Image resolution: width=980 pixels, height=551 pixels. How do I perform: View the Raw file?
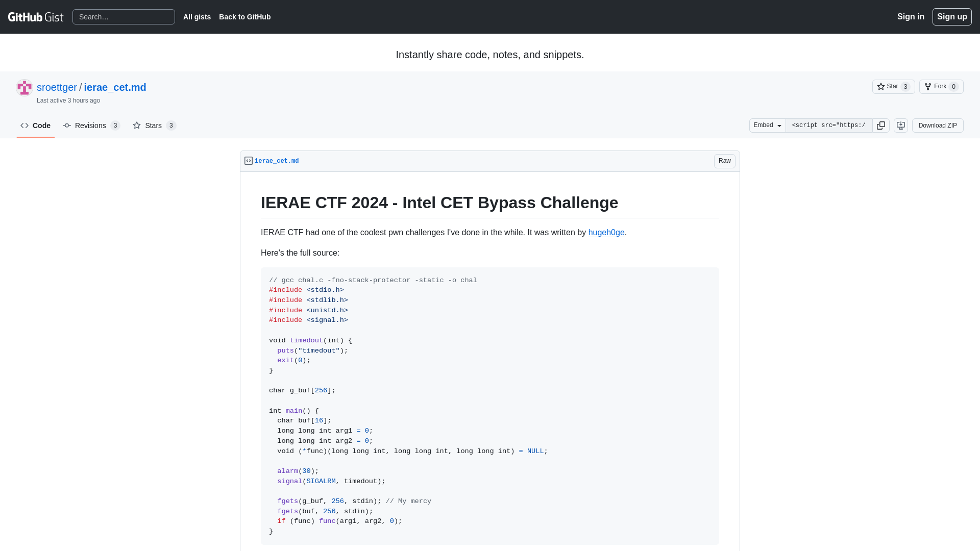coord(725,161)
